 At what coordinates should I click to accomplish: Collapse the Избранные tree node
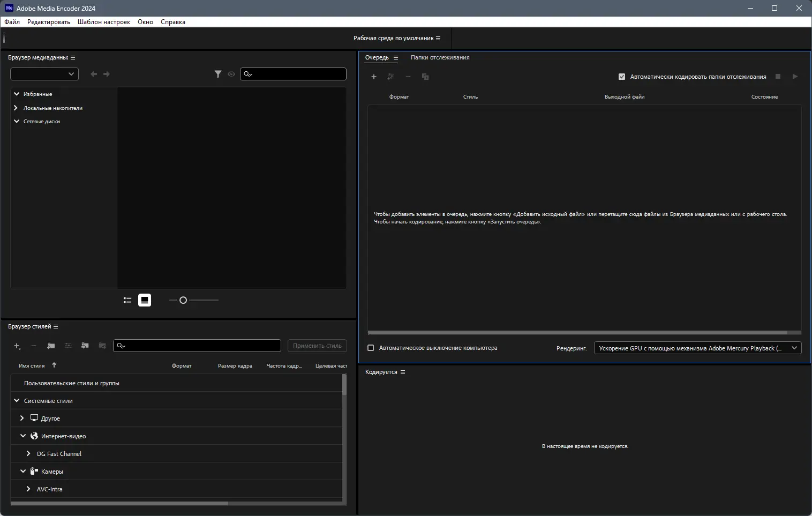(x=17, y=94)
